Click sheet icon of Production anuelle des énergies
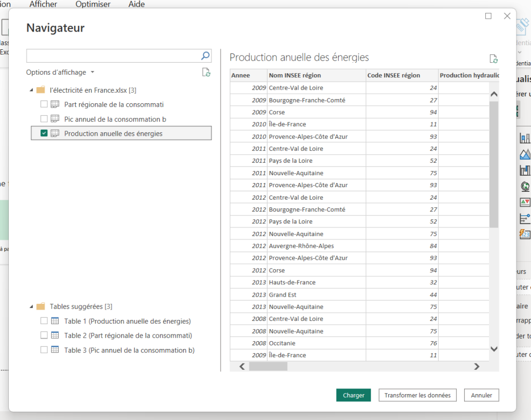The image size is (531, 420). coord(55,133)
